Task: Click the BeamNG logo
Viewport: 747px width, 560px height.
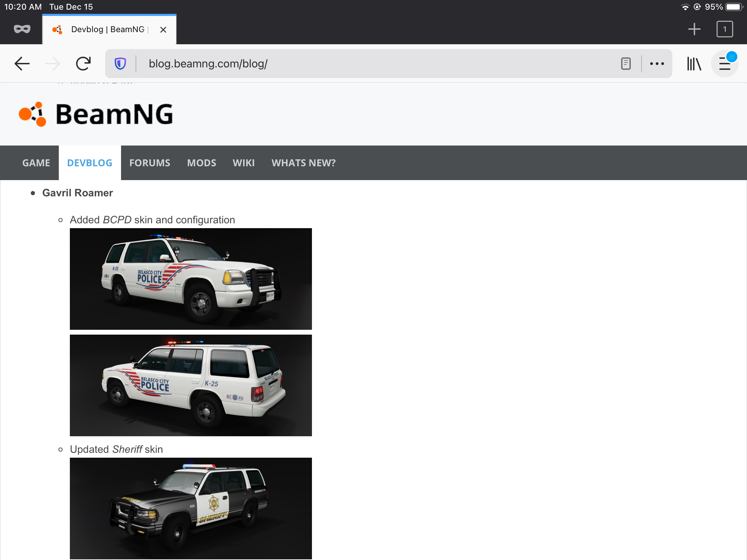Action: coord(96,114)
